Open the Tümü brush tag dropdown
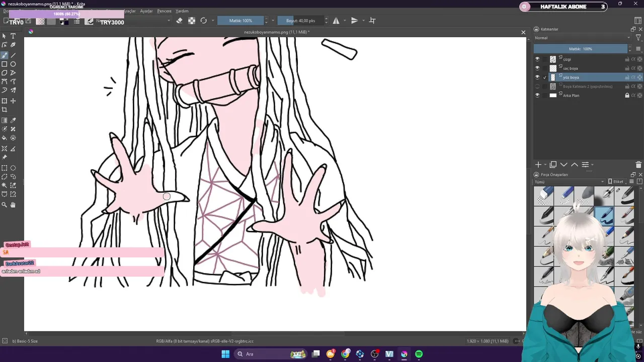 pyautogui.click(x=570, y=182)
